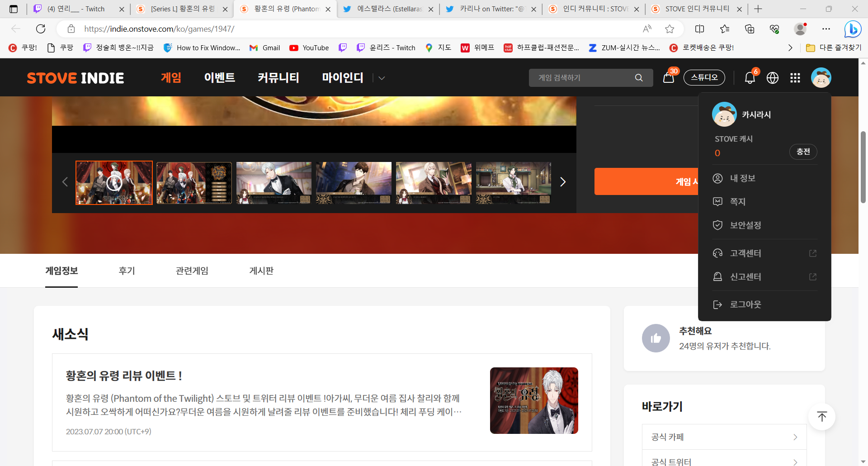
Task: Click the thumbs-up recommend icon
Action: click(656, 338)
